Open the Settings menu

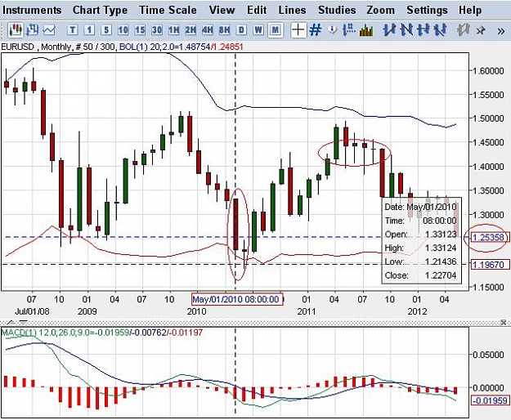[427, 10]
